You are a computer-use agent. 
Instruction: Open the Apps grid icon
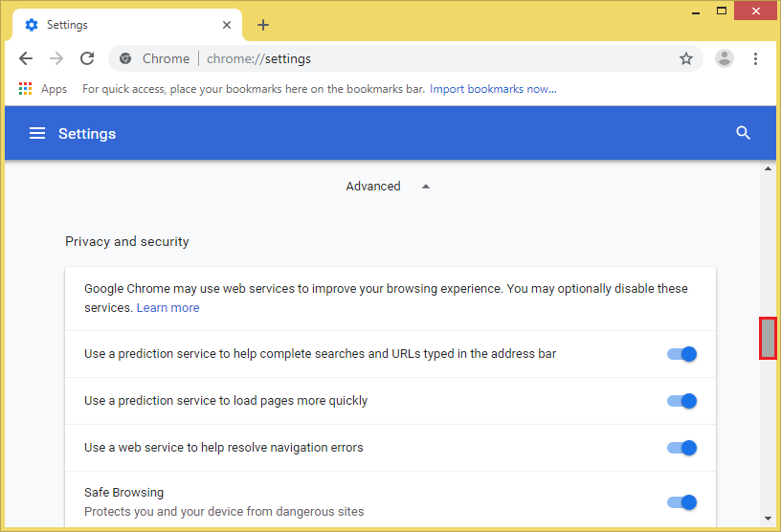tap(26, 89)
